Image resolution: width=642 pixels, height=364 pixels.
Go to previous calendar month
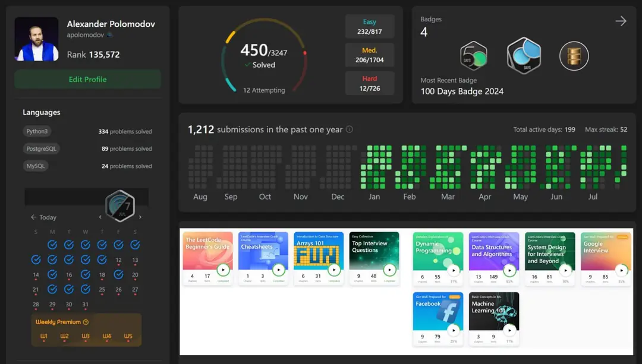(x=100, y=217)
